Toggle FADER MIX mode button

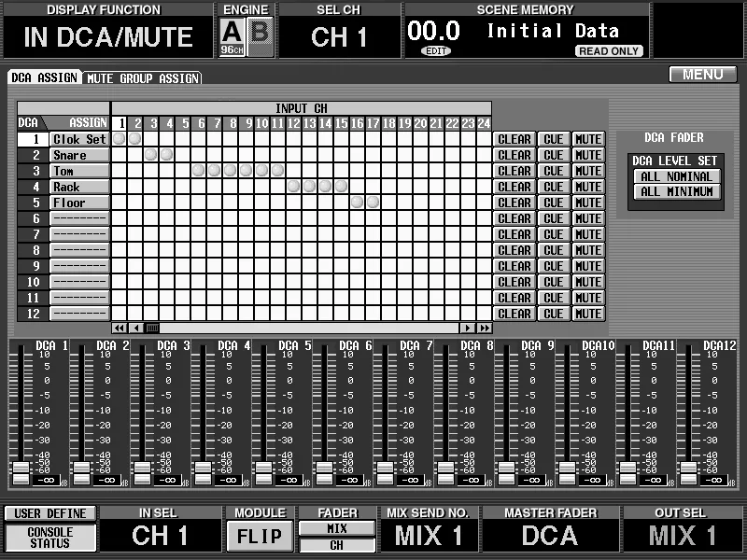[x=337, y=528]
